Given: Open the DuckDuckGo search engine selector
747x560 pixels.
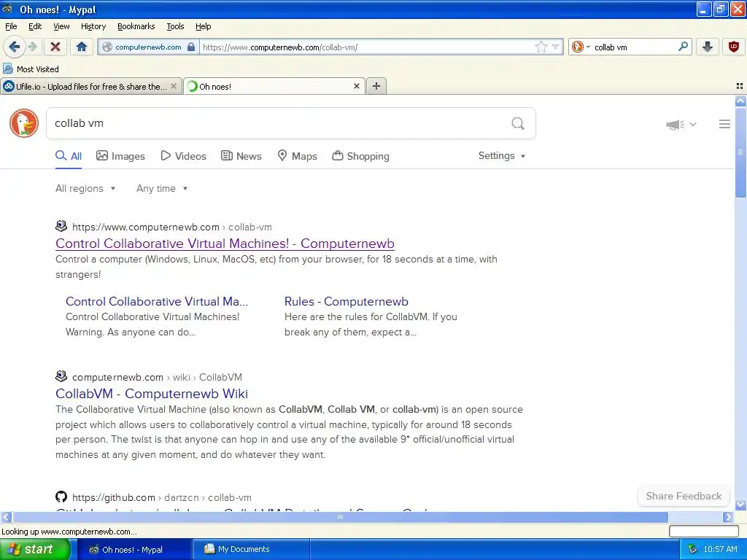Looking at the screenshot, I should pyautogui.click(x=581, y=47).
